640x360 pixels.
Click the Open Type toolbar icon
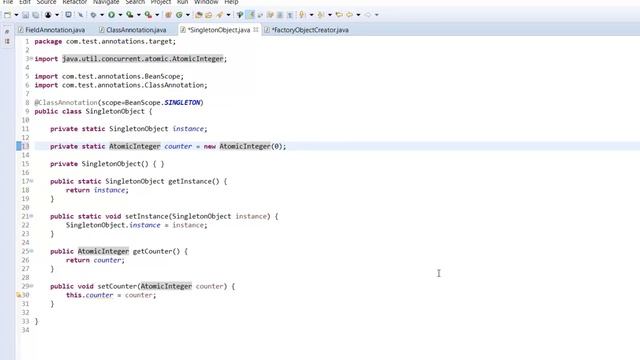click(198, 15)
